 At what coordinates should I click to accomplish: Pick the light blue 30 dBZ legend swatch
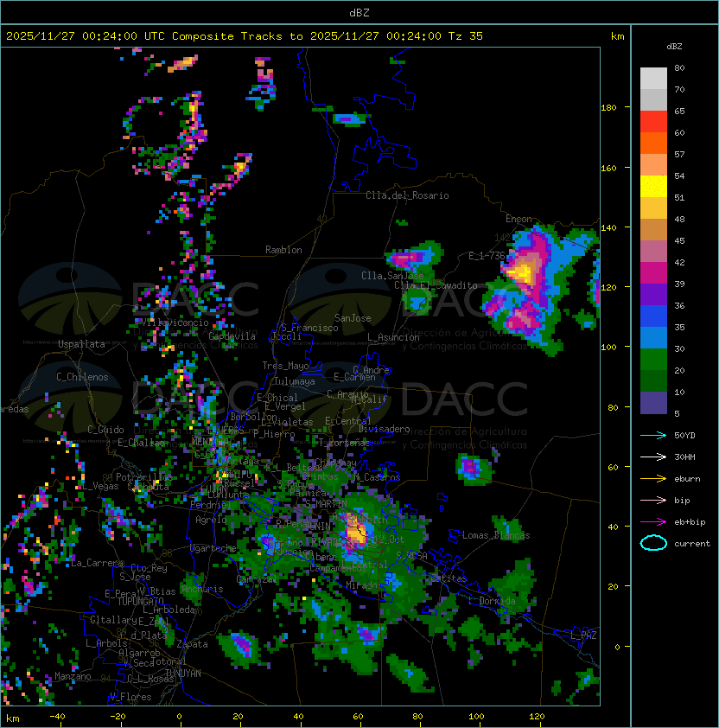pyautogui.click(x=653, y=338)
